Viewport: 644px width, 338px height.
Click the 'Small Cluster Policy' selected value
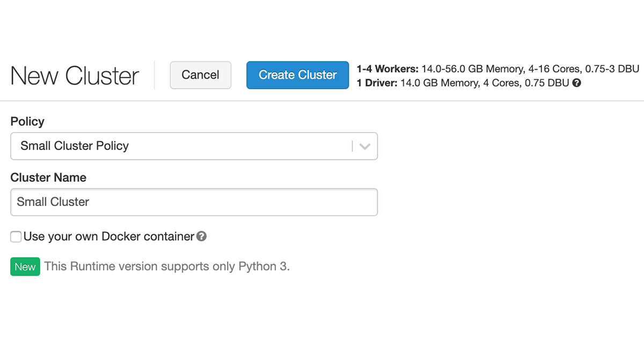[75, 146]
